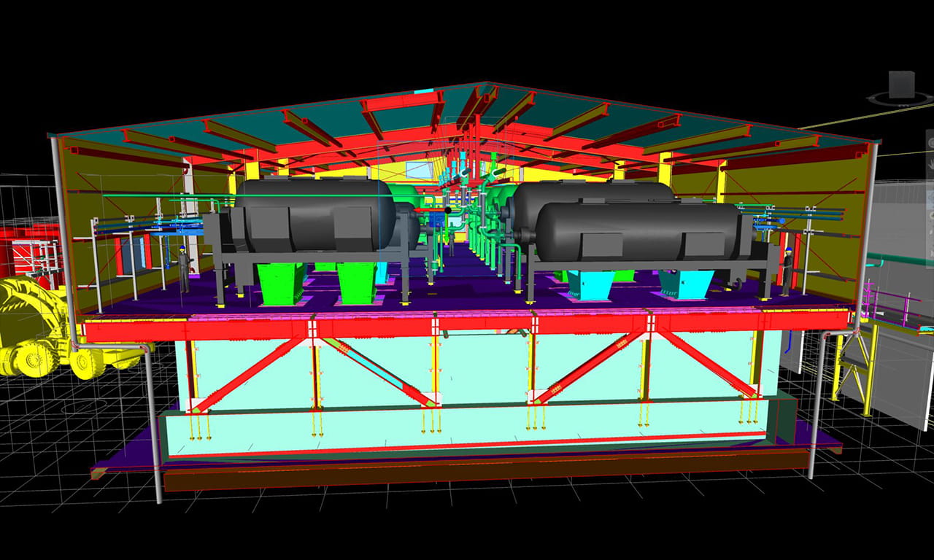This screenshot has width=934, height=560.
Task: Click the compass ring beneath the ViewCube
Action: tap(900, 99)
